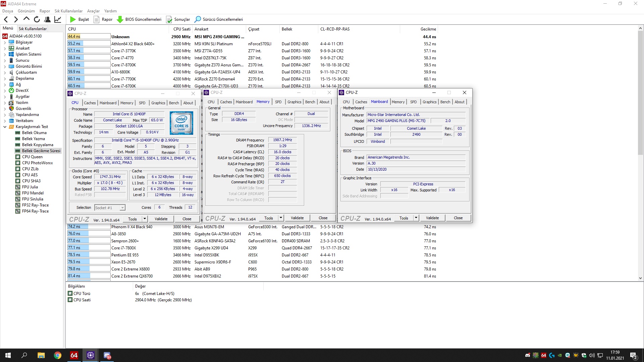
Task: Select CPU Queen benchmark in tree
Action: coord(32,157)
